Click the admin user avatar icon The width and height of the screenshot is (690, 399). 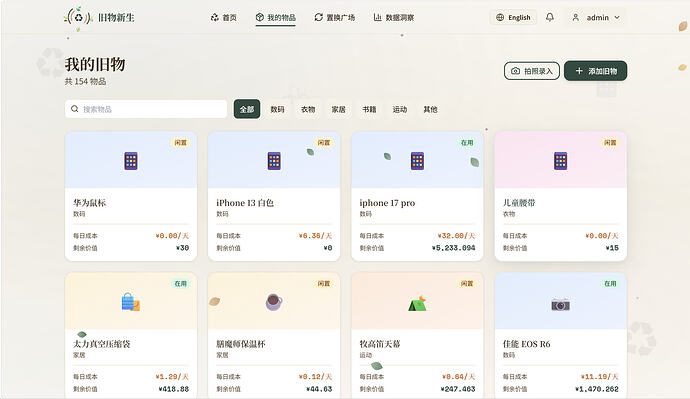coord(576,18)
